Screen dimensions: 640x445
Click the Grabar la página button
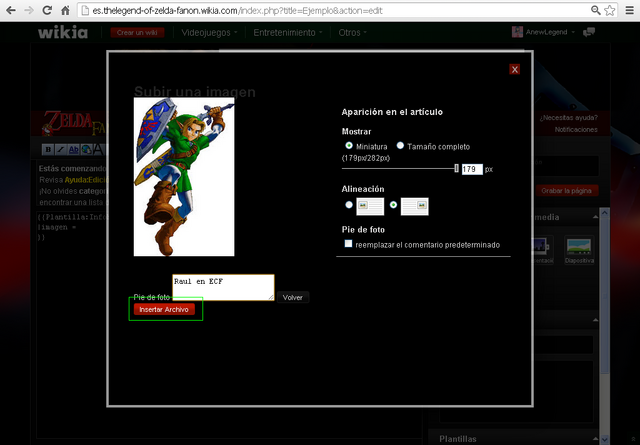567,191
